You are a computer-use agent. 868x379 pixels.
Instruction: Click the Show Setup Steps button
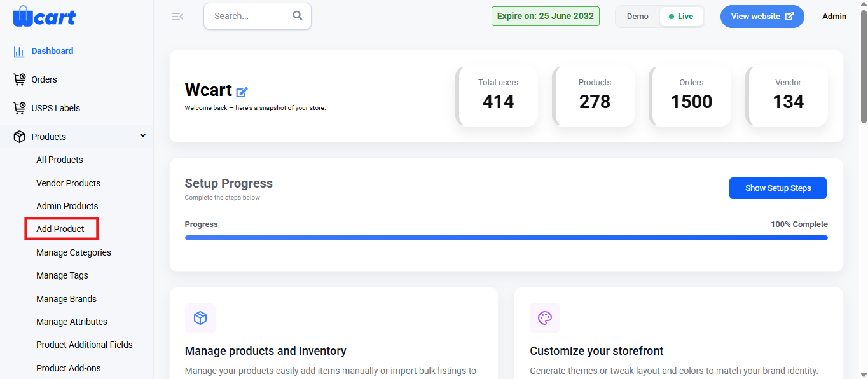[x=778, y=188]
